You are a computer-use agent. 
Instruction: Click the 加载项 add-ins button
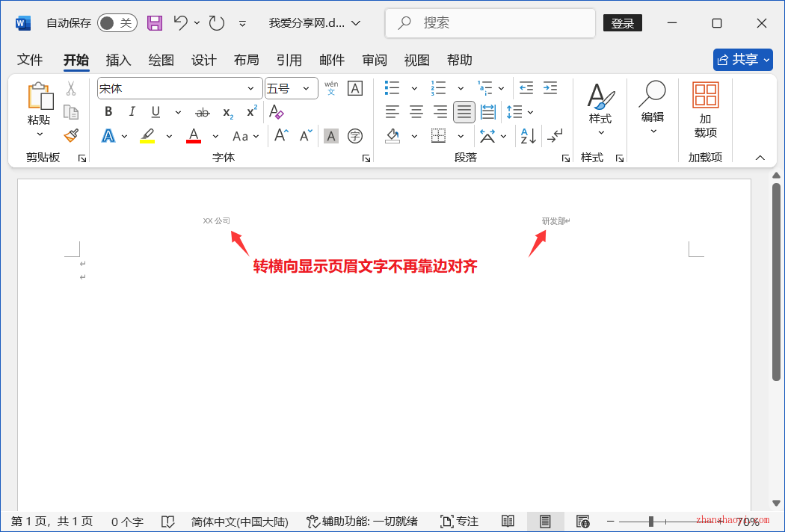pos(706,110)
